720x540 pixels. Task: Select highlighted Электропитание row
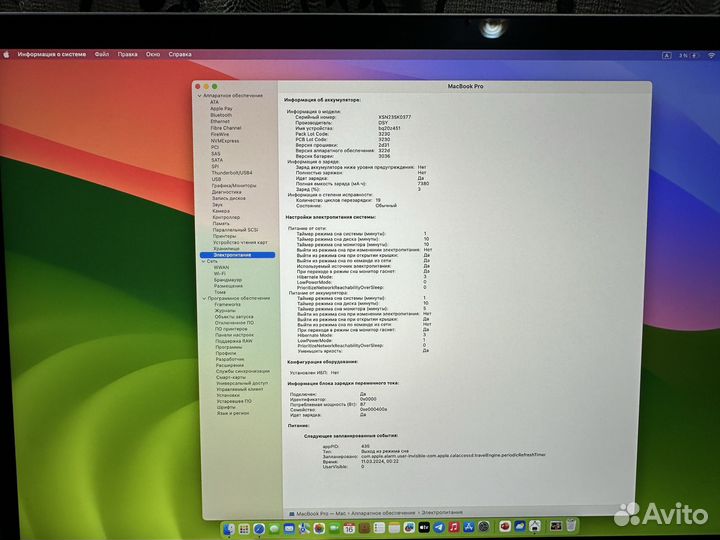[237, 254]
